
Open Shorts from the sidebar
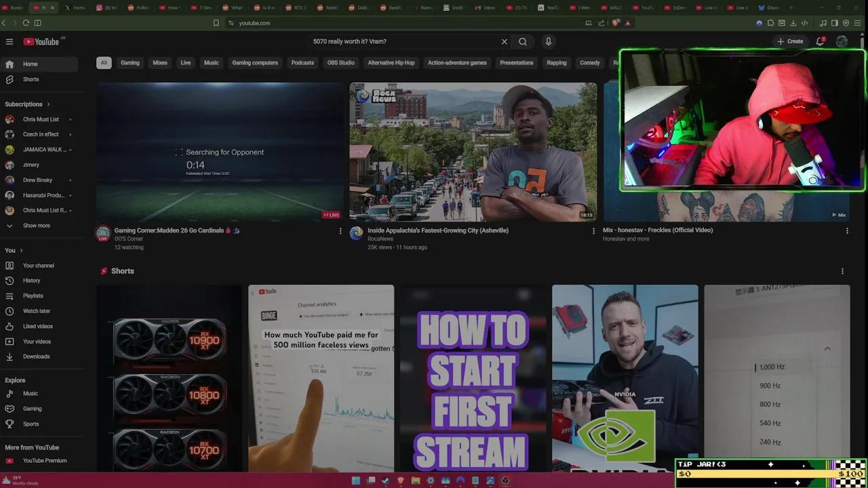click(x=39, y=79)
